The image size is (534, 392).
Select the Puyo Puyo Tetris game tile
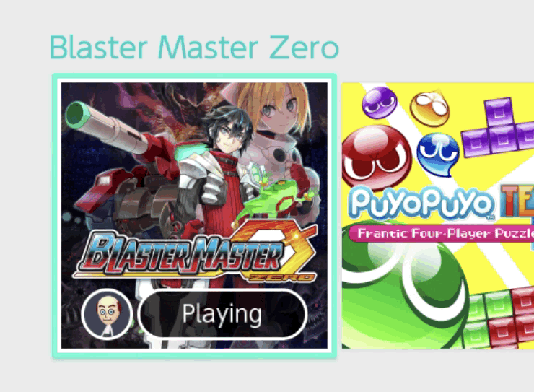coord(438,216)
